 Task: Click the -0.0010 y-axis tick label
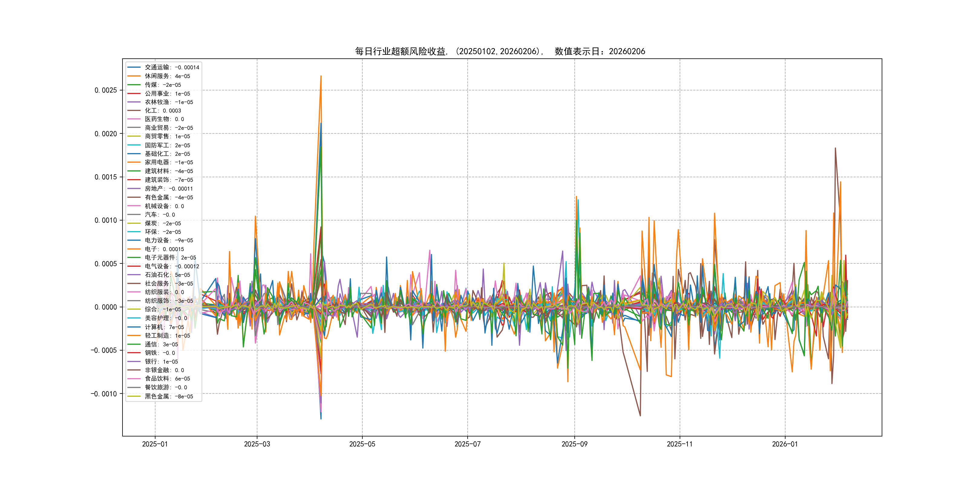(103, 394)
